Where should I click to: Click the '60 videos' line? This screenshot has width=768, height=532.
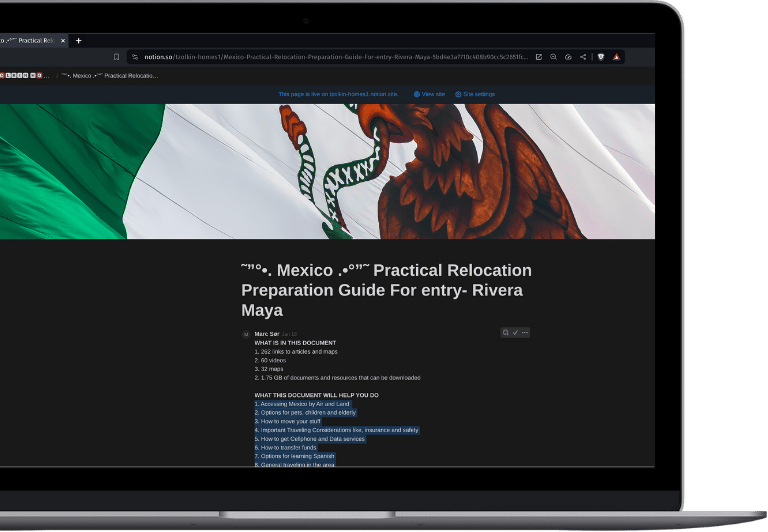point(270,361)
